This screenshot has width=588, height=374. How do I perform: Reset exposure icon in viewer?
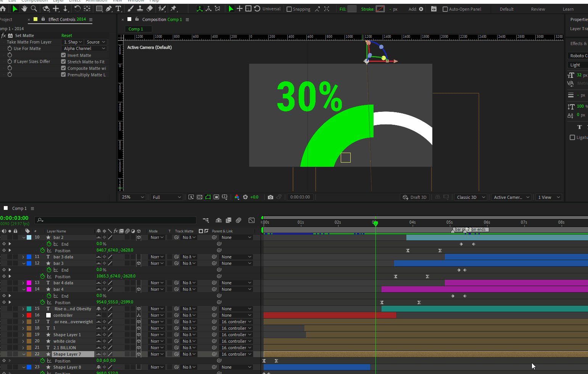click(245, 197)
